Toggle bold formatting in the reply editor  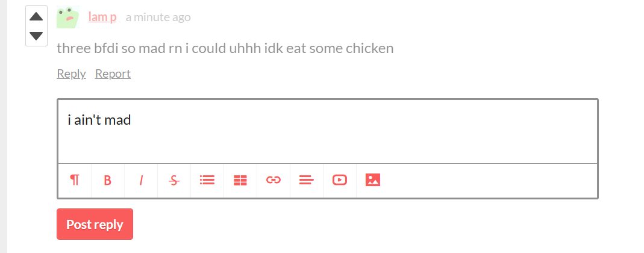pos(108,180)
